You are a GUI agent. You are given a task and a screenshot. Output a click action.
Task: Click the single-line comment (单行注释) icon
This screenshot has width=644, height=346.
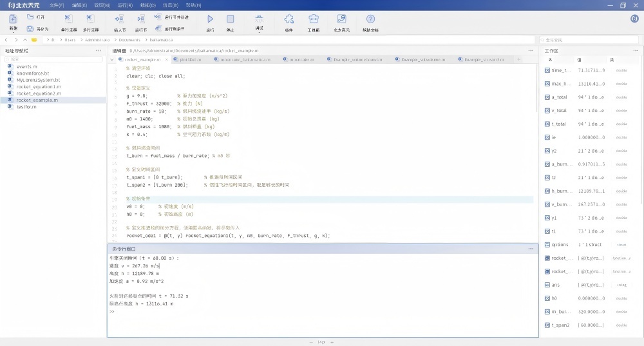(x=68, y=19)
